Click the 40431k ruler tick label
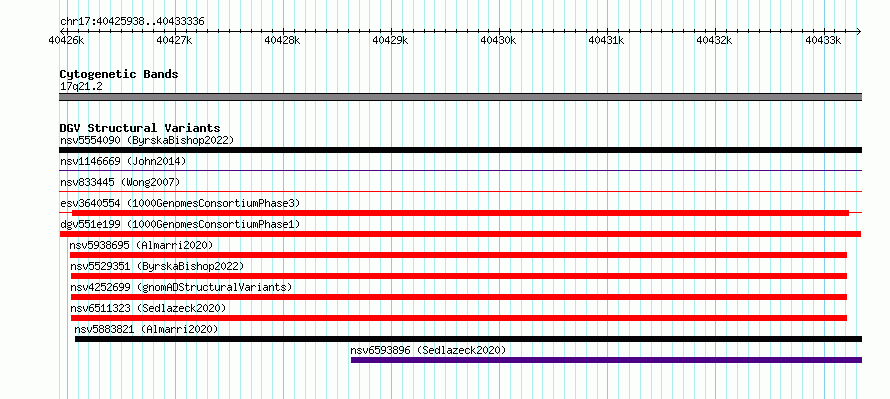Screen dimensions: 890x399 607,40
